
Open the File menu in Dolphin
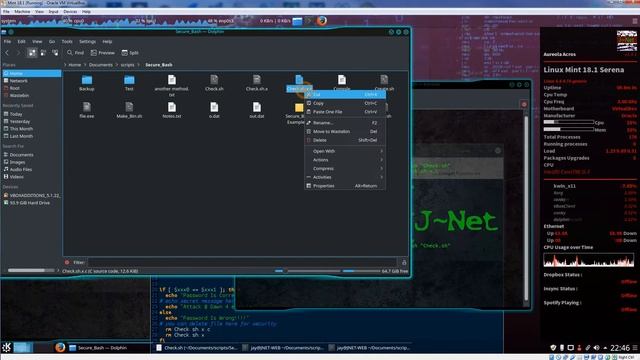[x=7, y=42]
